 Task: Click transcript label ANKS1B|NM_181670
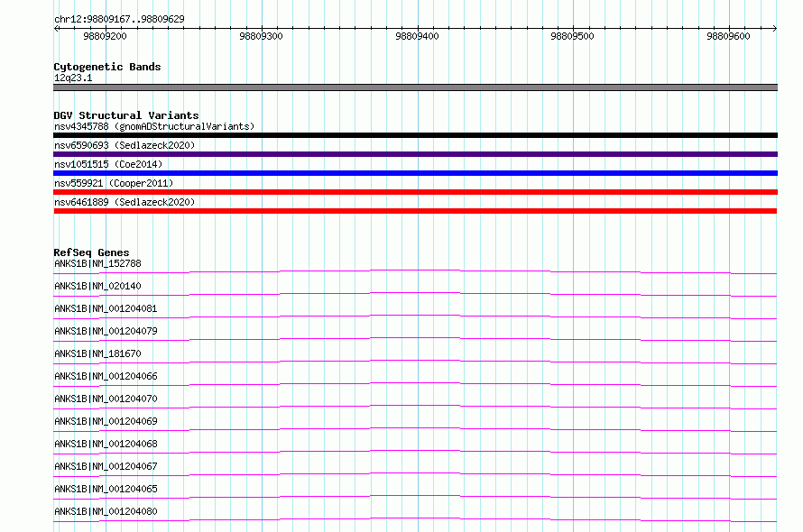click(x=97, y=353)
